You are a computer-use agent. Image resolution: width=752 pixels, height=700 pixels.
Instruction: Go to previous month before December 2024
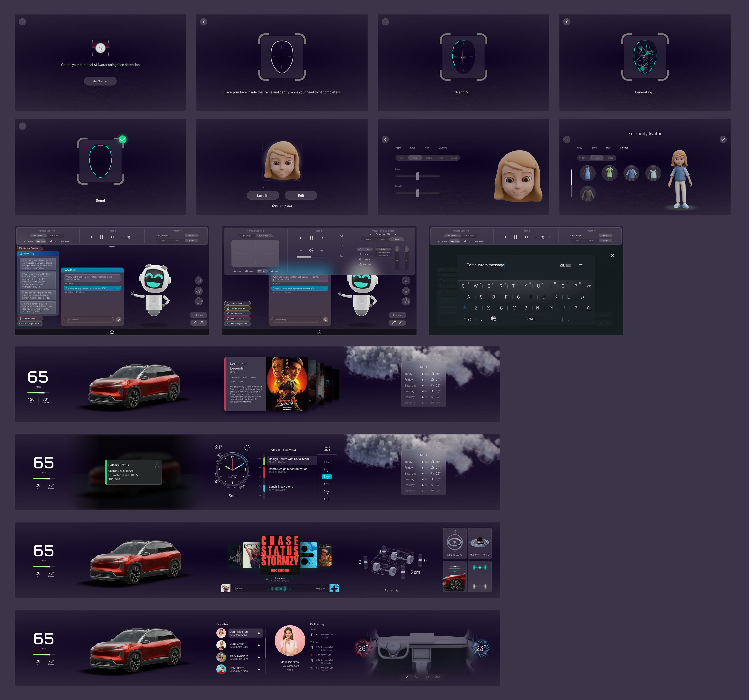point(370,234)
